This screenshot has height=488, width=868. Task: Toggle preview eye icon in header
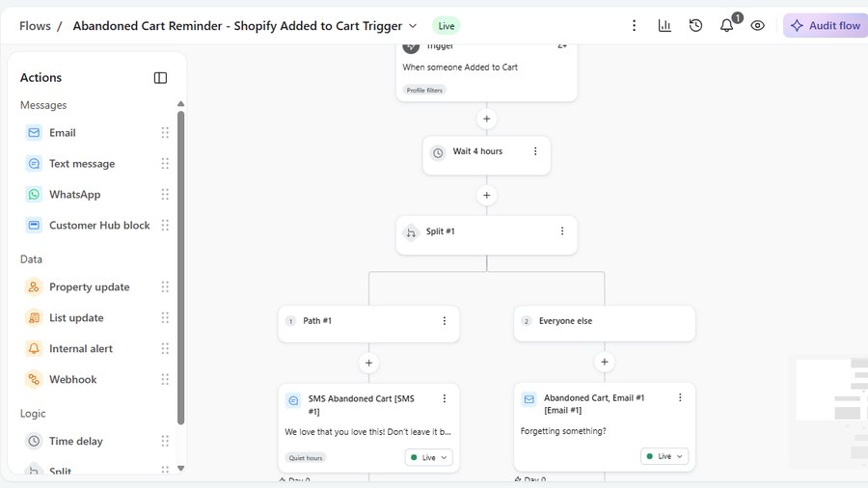click(x=757, y=25)
